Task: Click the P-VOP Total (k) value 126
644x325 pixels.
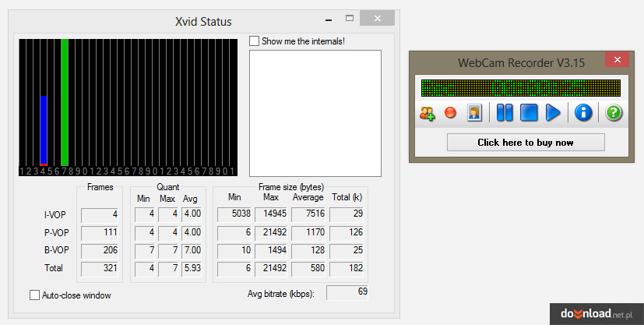Action: [347, 233]
